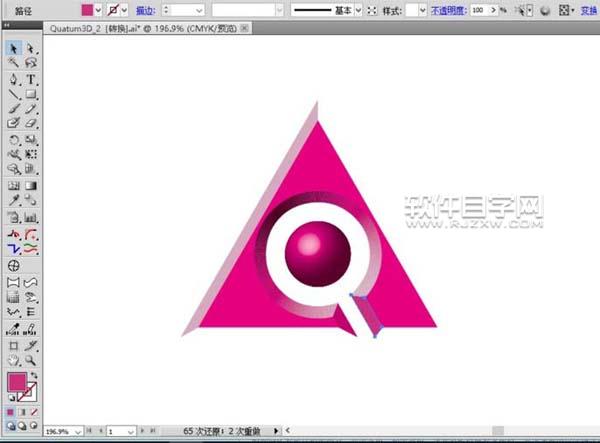
Task: Click the crosshair target tool icon
Action: point(13,266)
